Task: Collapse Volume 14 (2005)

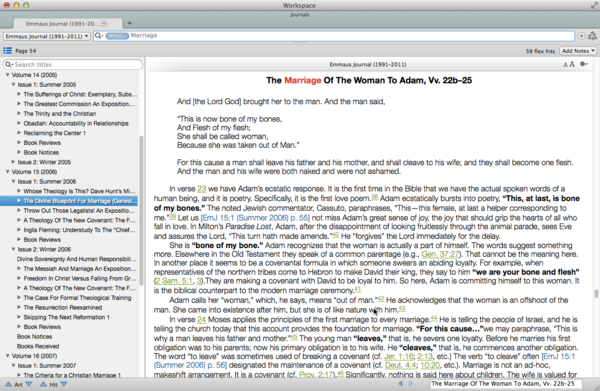Action: click(7, 75)
